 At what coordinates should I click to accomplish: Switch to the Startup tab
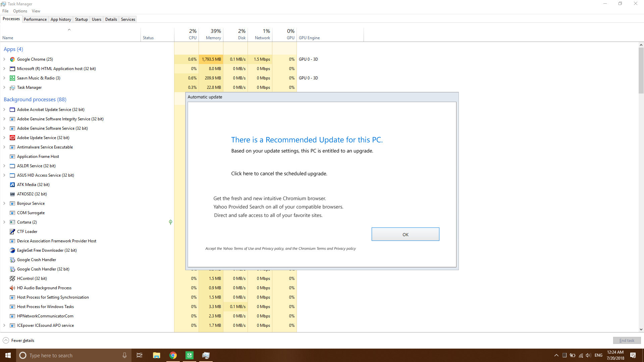click(81, 19)
